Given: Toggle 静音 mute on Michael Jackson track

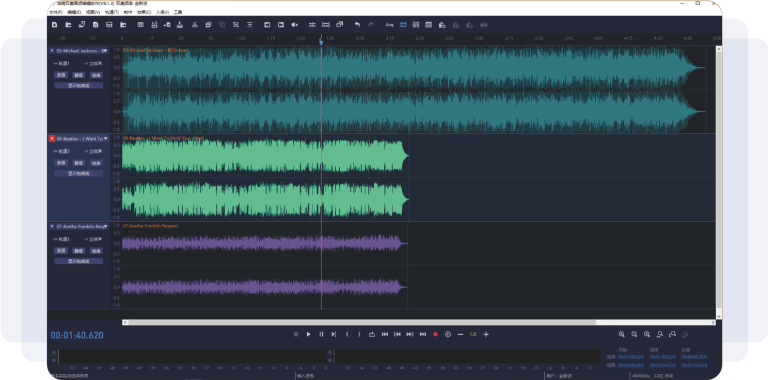Looking at the screenshot, I should (78, 75).
